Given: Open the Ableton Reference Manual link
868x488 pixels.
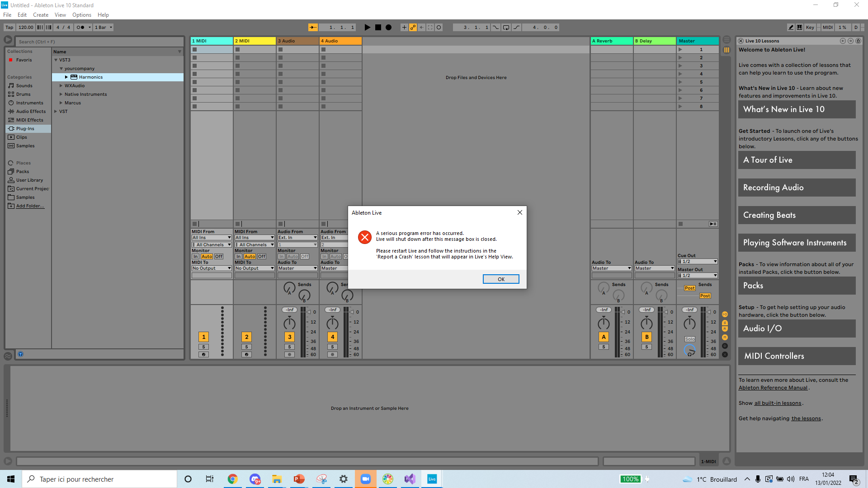Looking at the screenshot, I should pos(773,388).
